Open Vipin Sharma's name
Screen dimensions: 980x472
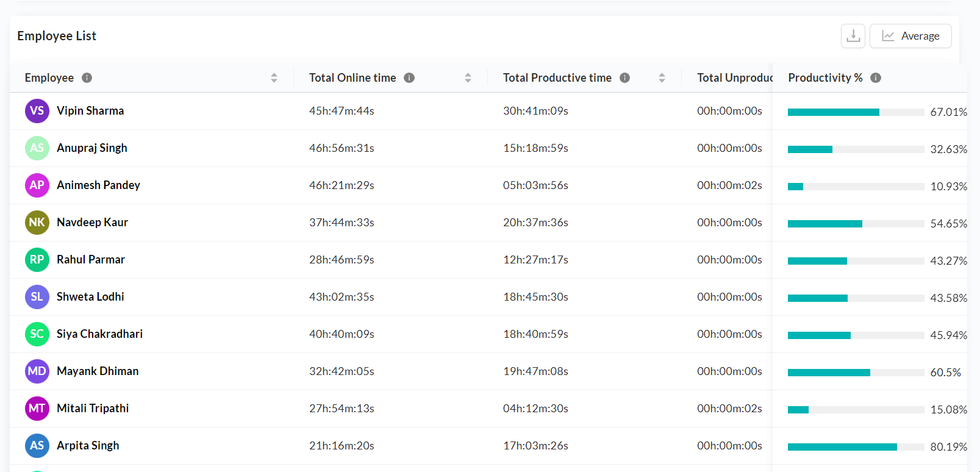(90, 111)
